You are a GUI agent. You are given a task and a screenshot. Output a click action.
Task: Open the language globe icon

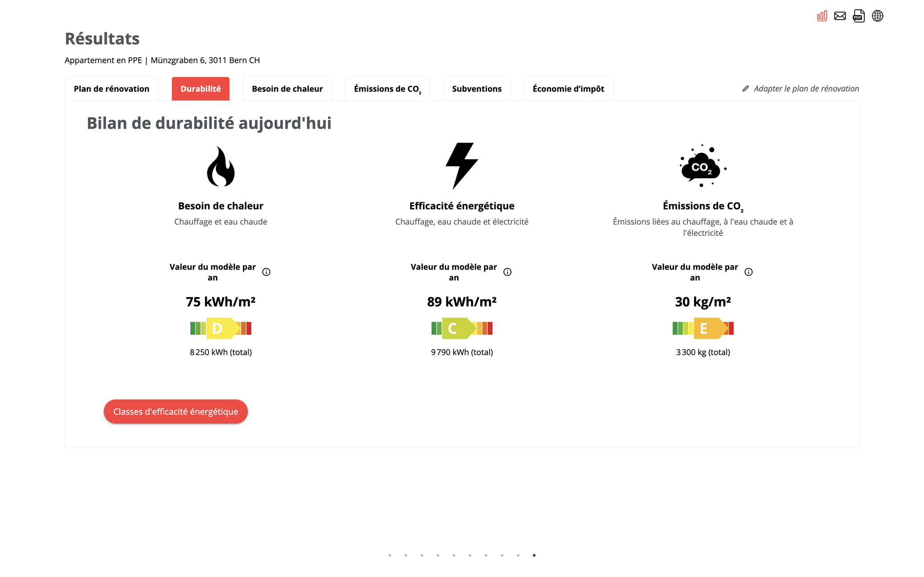click(877, 16)
